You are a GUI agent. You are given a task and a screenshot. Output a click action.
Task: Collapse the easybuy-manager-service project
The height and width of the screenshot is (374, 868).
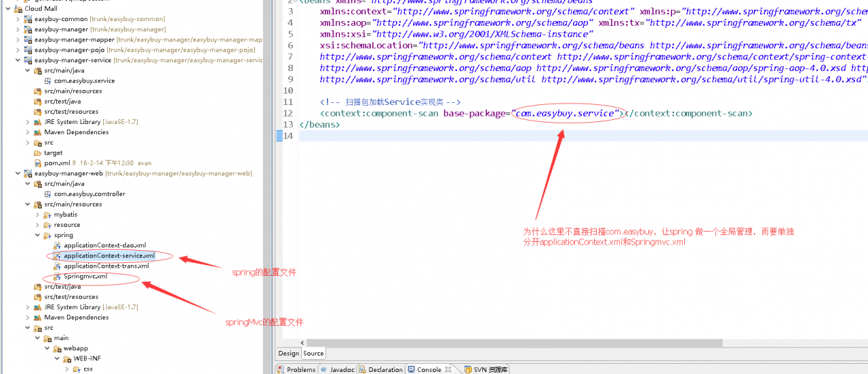(18, 60)
